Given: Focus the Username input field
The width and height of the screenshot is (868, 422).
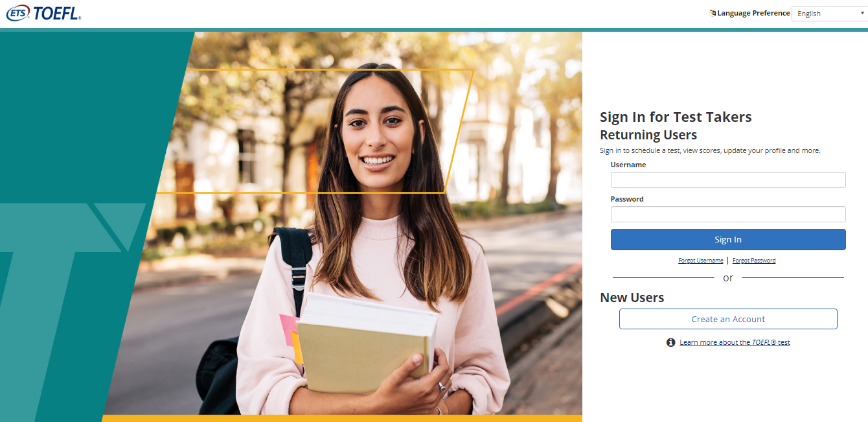Looking at the screenshot, I should click(x=728, y=180).
